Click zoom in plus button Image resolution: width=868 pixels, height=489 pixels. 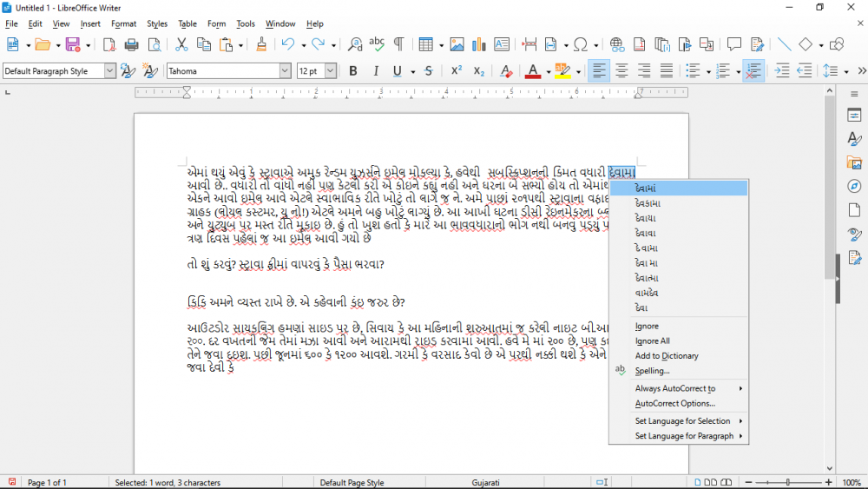(x=829, y=482)
